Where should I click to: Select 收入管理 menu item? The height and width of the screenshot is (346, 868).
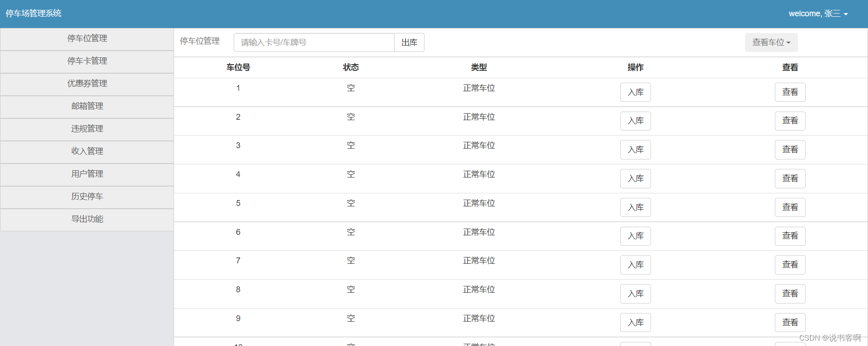click(x=87, y=152)
